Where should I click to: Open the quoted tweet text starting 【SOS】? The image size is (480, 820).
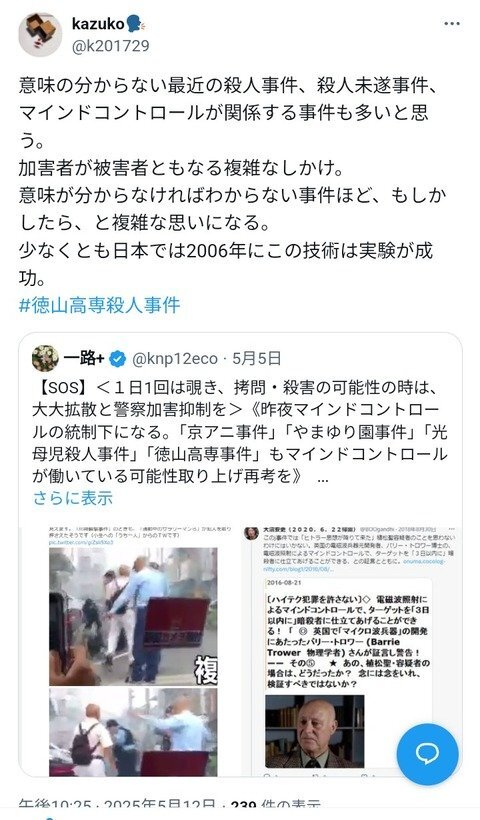tap(240, 432)
